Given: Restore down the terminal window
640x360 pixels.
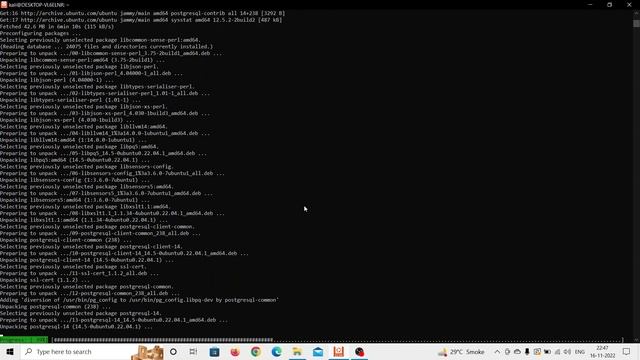Looking at the screenshot, I should [609, 4].
